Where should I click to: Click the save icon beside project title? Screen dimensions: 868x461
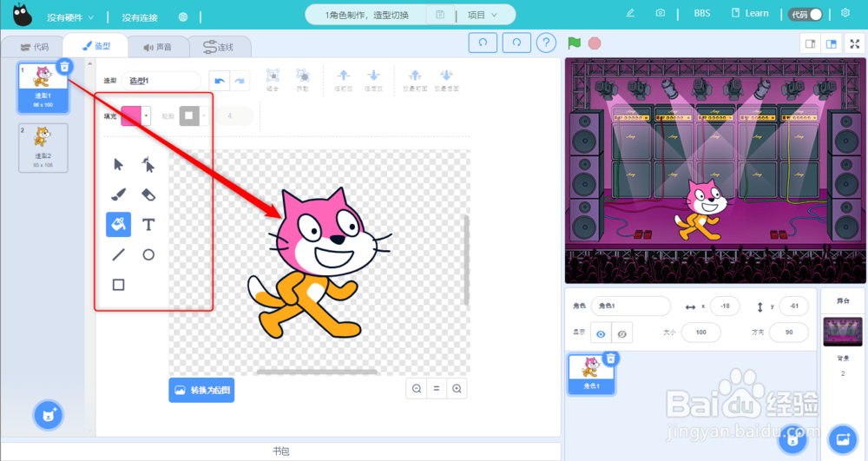tap(440, 15)
